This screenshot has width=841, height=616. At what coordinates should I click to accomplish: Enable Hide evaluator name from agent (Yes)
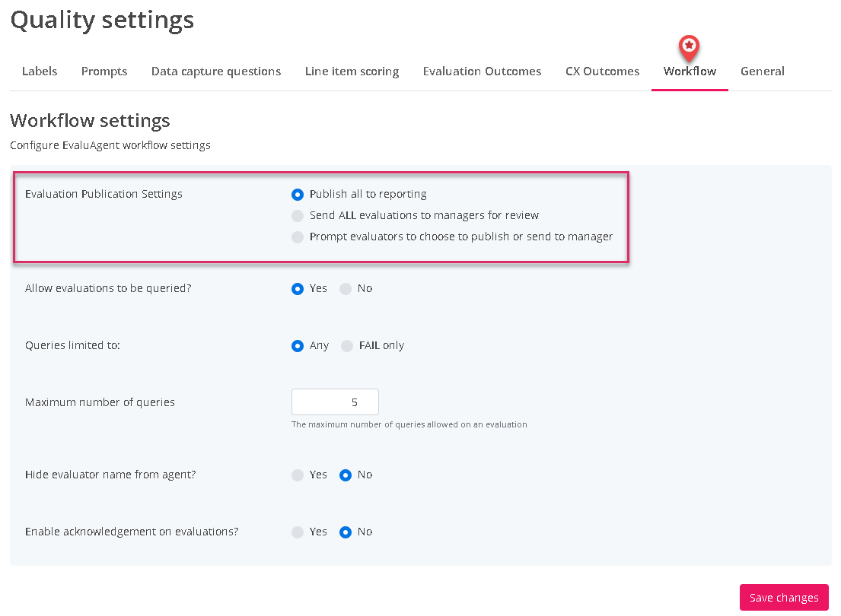click(298, 475)
